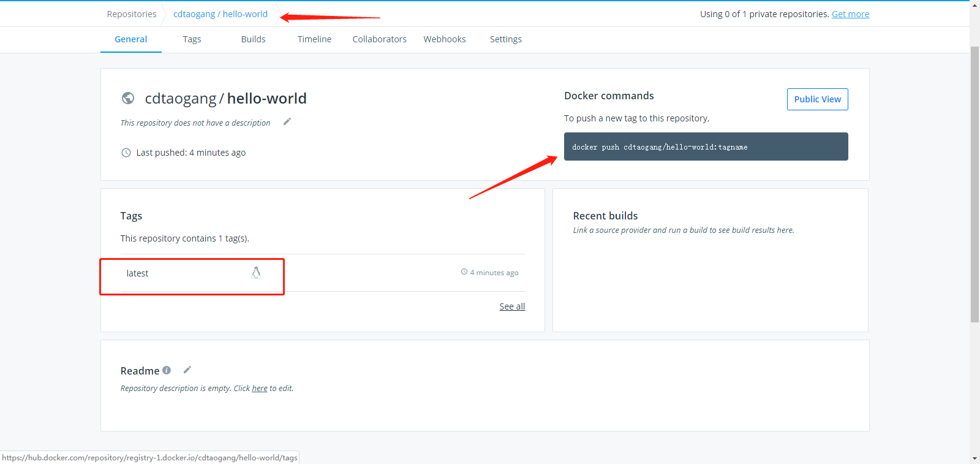Image resolution: width=980 pixels, height=464 pixels.
Task: Click the Repositories breadcrumb
Action: coord(132,14)
